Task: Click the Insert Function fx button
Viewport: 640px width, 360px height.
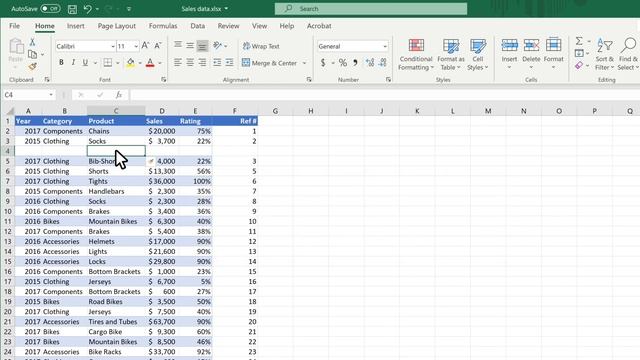Action: 119,95
